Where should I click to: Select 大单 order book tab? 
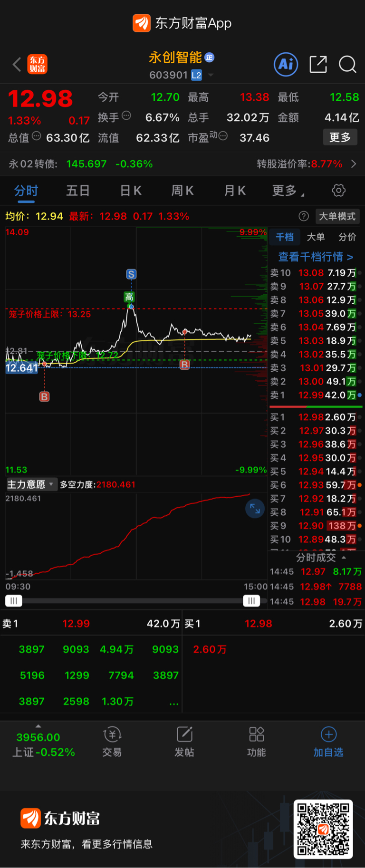(x=316, y=237)
